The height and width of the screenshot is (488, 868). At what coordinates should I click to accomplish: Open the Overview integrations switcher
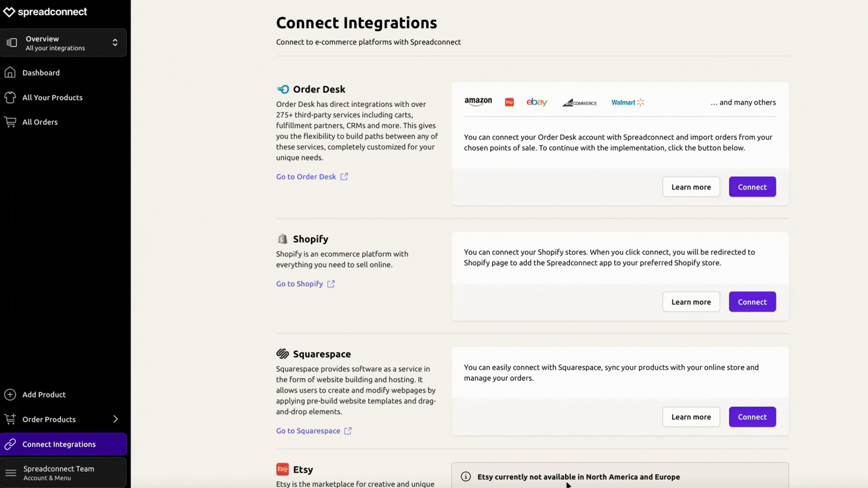[63, 43]
